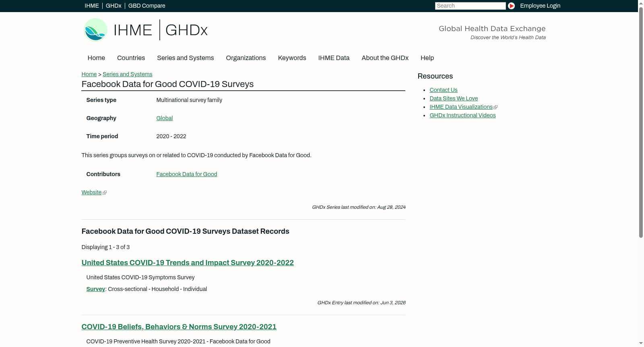The width and height of the screenshot is (644, 347).
Task: Click 'Discover the World's Health Data' slogan
Action: pos(508,37)
